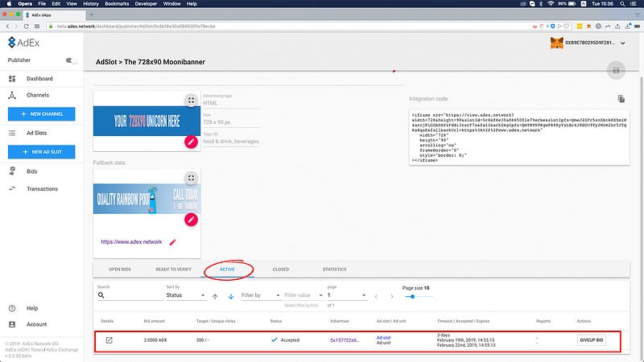Image resolution: width=644 pixels, height=362 pixels.
Task: Sort ascending with the up arrow
Action: pyautogui.click(x=215, y=296)
